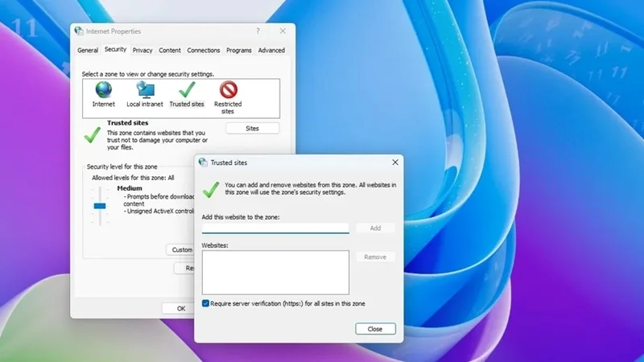
Task: Select the Trusted sites zone checkmark icon
Action: [x=187, y=89]
